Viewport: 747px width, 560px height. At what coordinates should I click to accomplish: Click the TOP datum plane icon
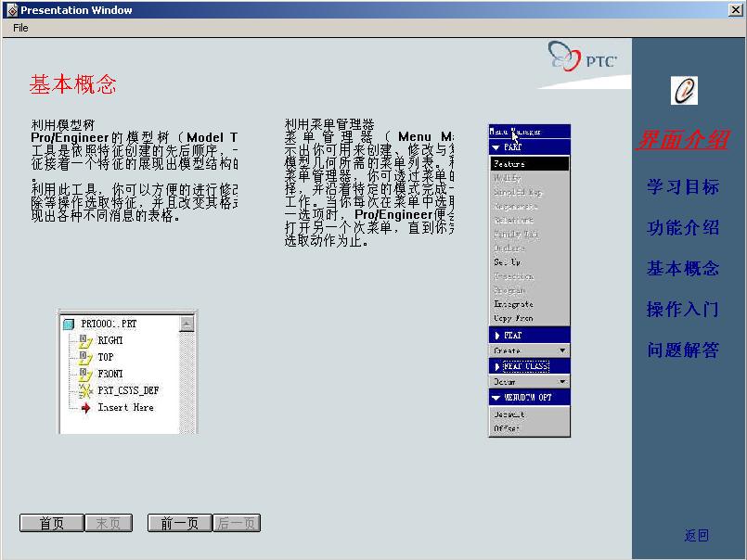coord(85,358)
